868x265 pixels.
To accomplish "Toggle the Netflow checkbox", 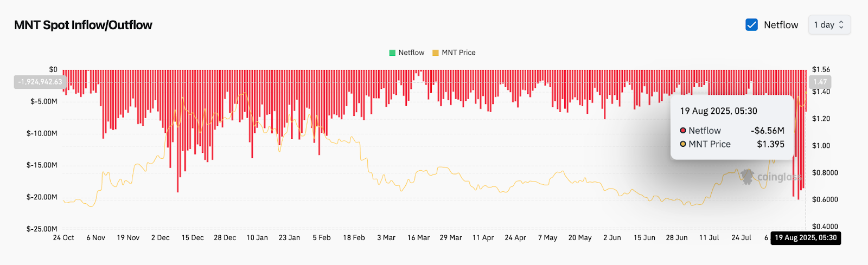I will [751, 25].
